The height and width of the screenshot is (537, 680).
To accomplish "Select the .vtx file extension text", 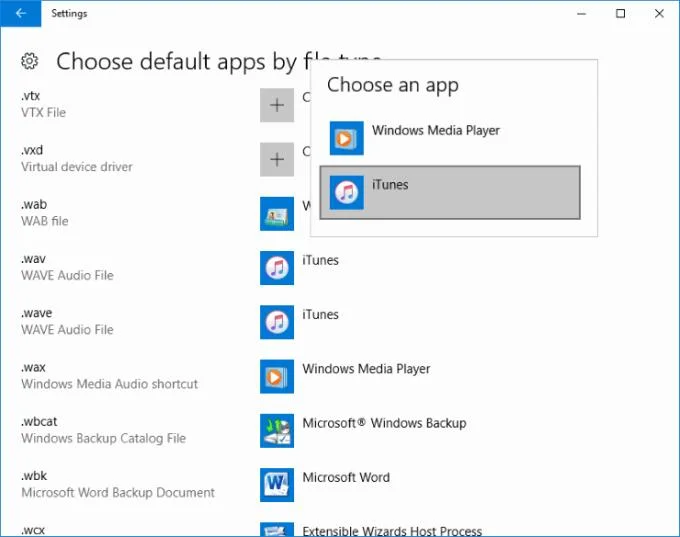I will 30,96.
